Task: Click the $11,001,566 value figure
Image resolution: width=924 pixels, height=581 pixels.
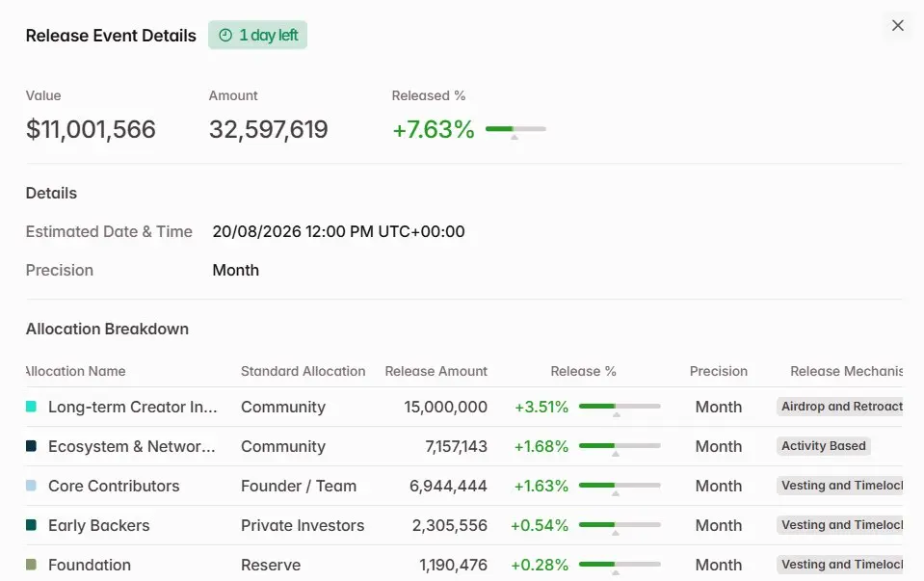Action: (91, 129)
